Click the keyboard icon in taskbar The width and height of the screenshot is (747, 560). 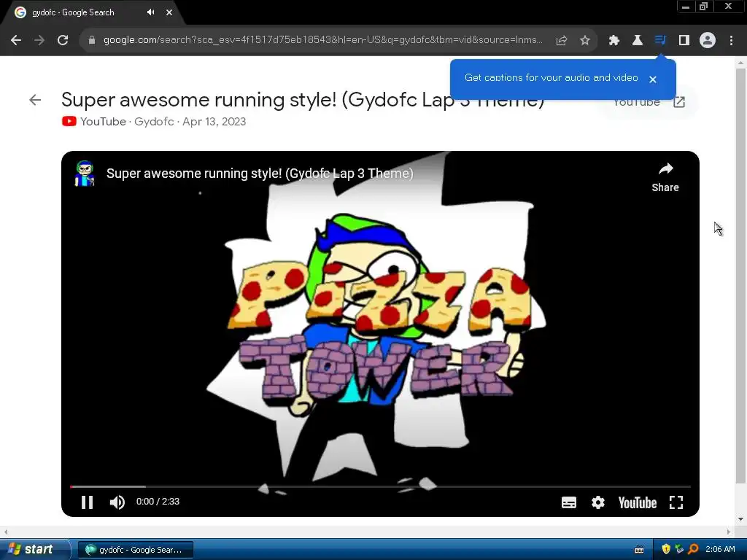click(639, 550)
